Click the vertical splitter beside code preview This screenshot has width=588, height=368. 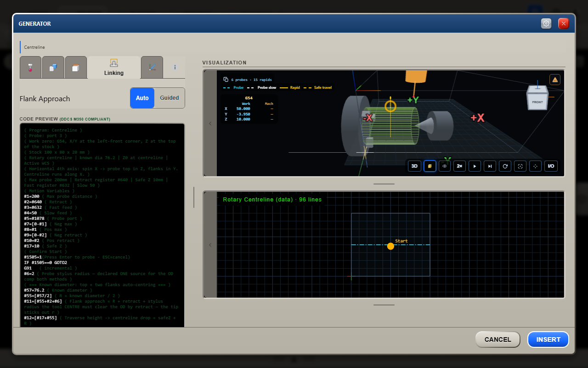pos(194,197)
